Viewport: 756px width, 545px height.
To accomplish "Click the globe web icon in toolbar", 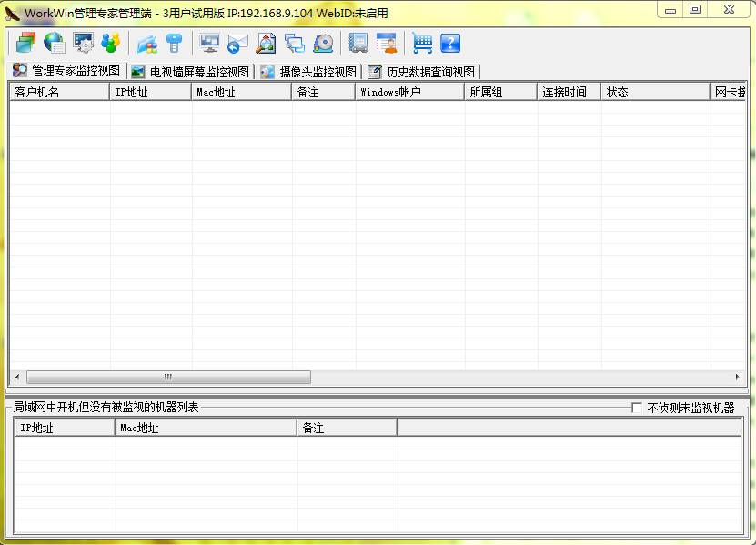I will [55, 43].
